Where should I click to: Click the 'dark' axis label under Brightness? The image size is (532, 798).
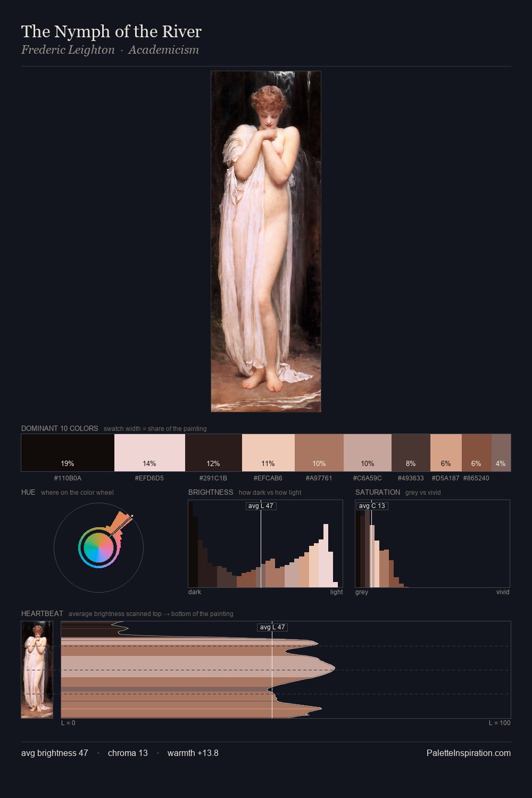point(195,592)
